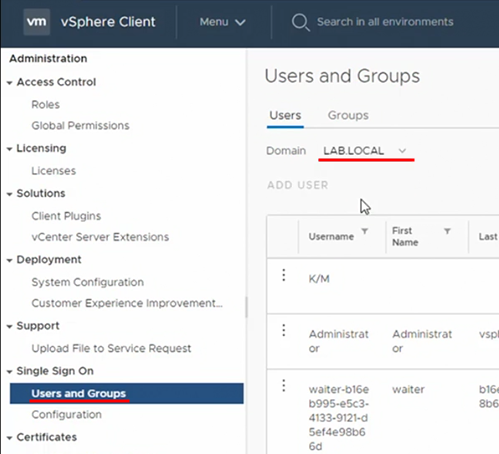Open System Configuration
Screen dimensions: 499x454
[88, 282]
